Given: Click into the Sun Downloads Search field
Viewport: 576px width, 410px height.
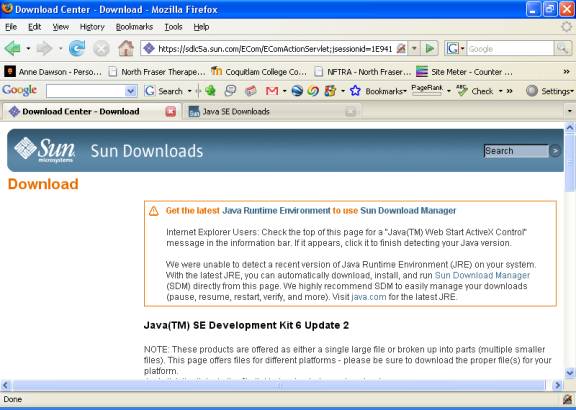Looking at the screenshot, I should coord(516,151).
